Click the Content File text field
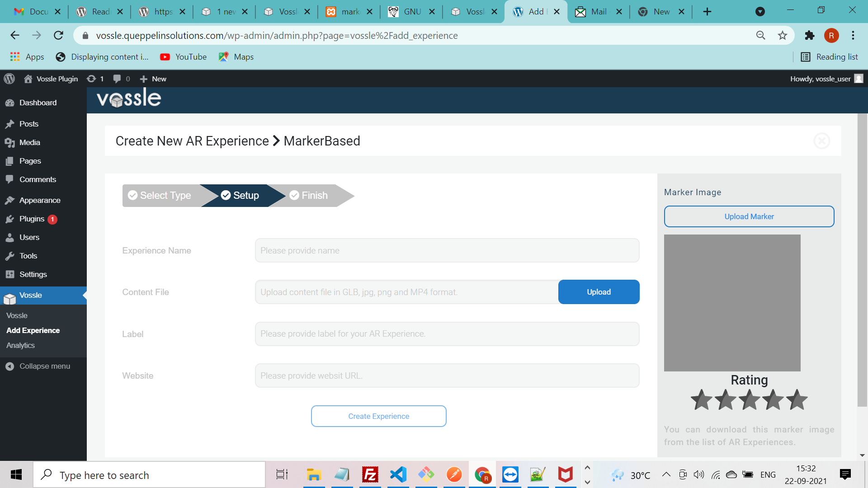 [407, 292]
